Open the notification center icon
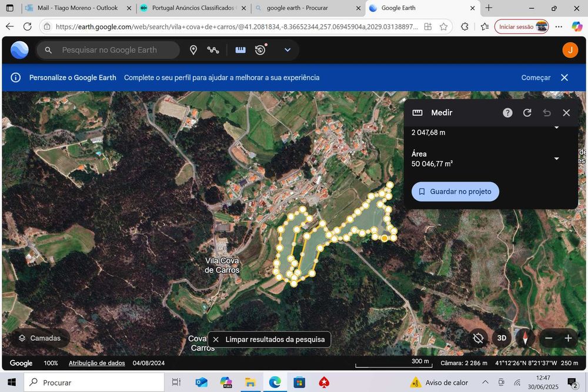 (x=573, y=383)
